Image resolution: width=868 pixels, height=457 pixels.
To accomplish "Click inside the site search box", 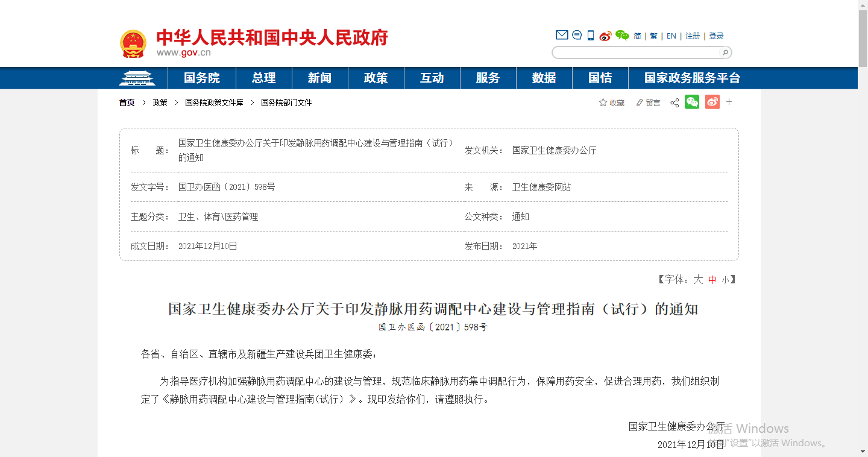I will click(636, 52).
